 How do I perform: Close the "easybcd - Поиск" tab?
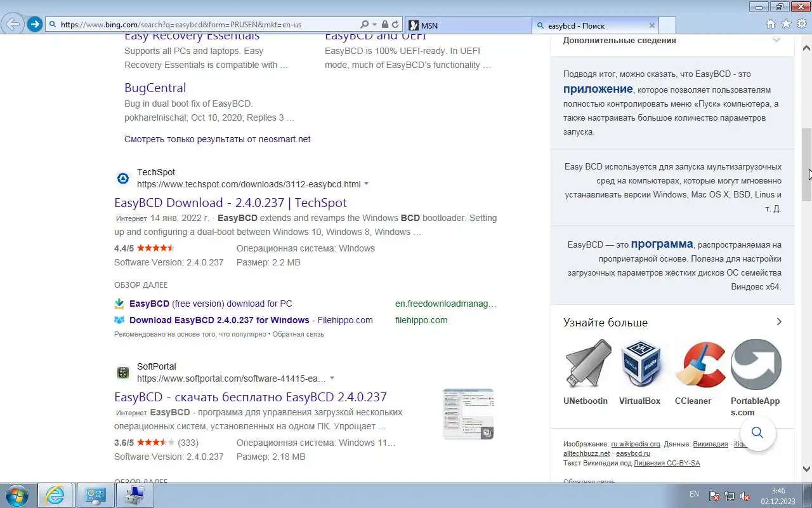click(x=652, y=25)
